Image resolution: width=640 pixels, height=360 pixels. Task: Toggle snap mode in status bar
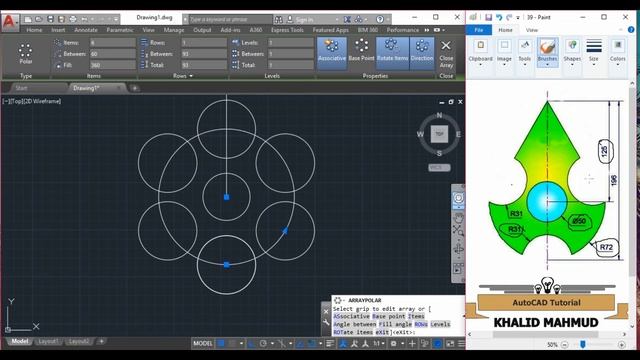(232, 344)
